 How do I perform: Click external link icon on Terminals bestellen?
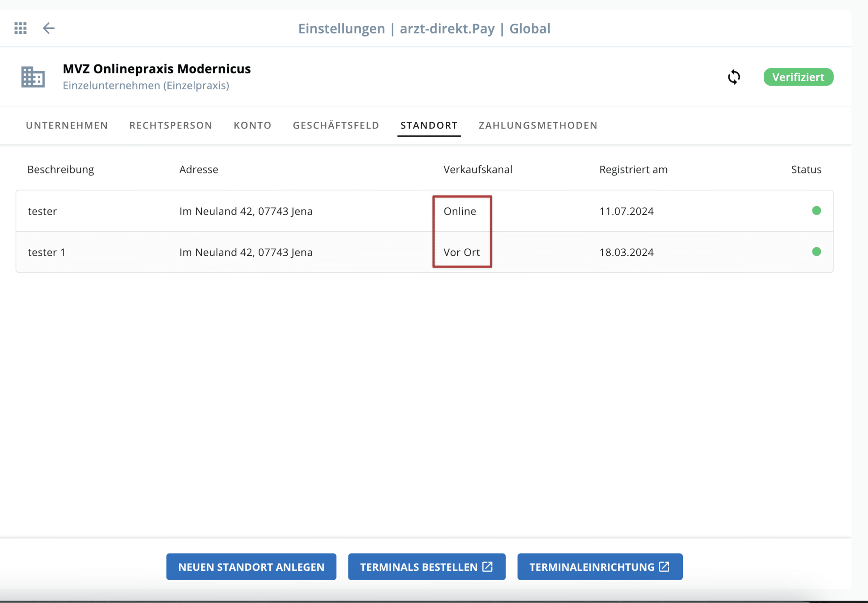coord(488,567)
